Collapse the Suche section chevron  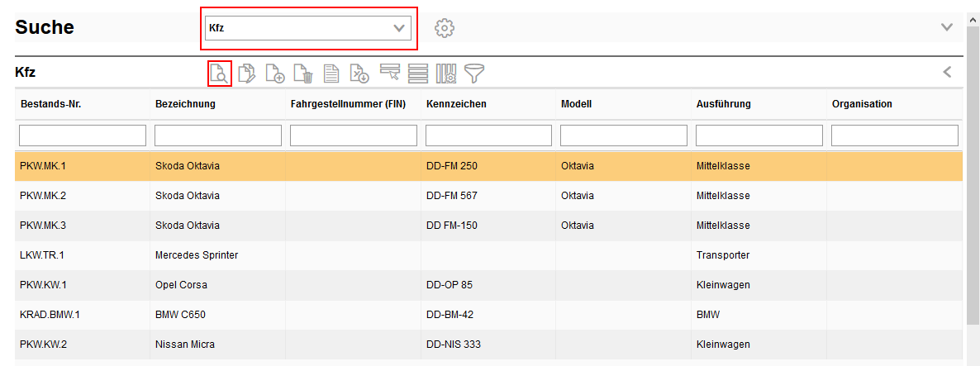[x=947, y=27]
